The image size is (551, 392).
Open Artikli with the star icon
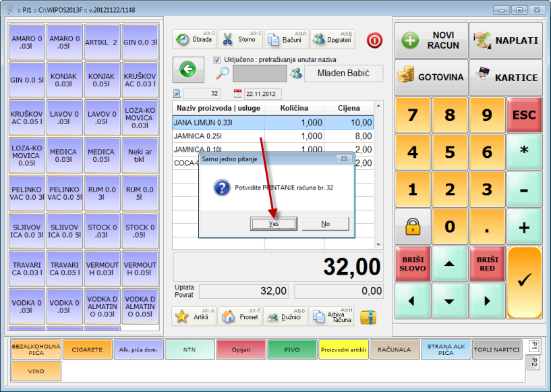coord(194,316)
